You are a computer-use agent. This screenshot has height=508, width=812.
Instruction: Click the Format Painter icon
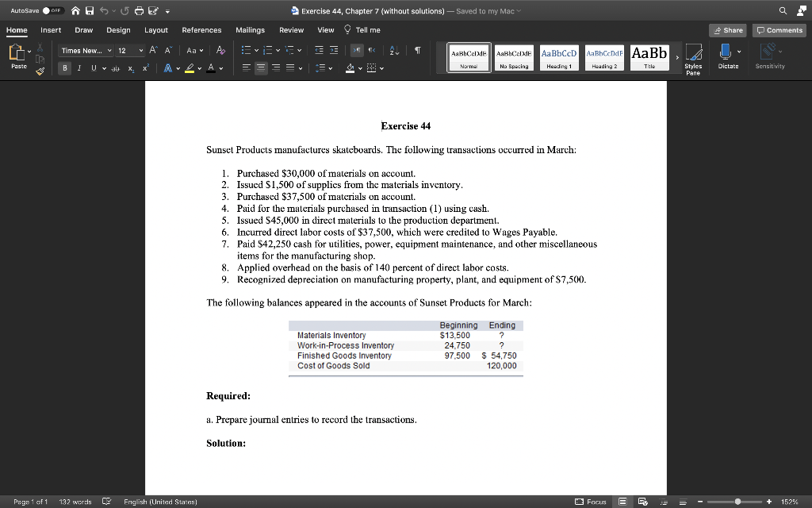click(x=40, y=71)
